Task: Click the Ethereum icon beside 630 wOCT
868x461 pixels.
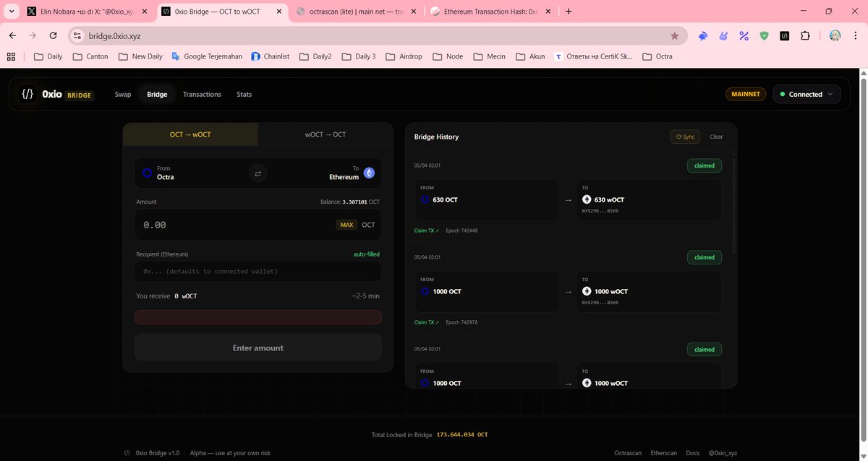Action: point(587,199)
